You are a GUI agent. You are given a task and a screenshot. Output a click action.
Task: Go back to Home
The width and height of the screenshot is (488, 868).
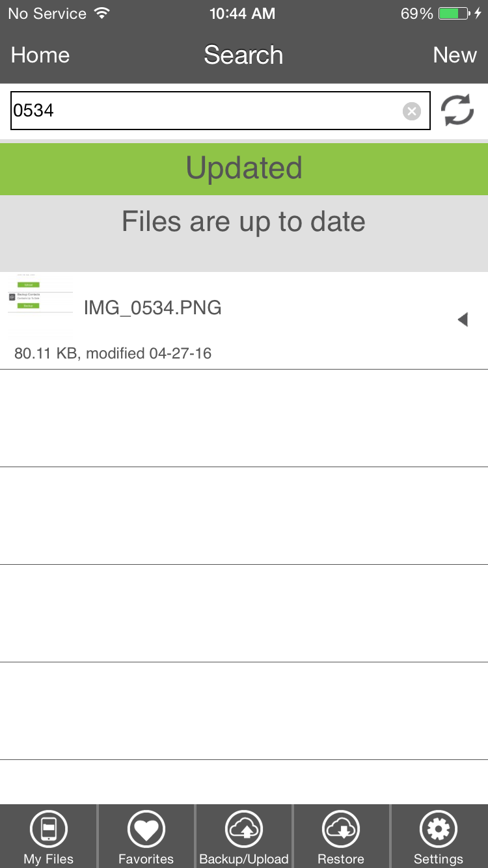(x=40, y=55)
